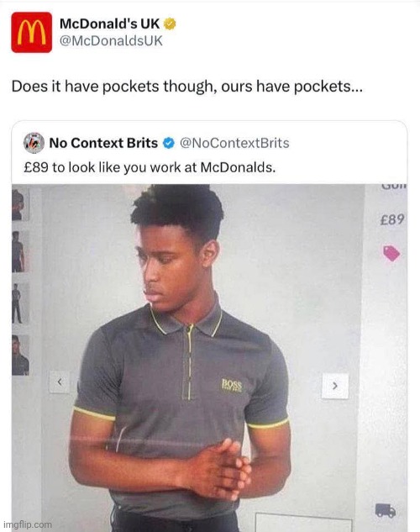Open the @NoContextBrits handle
420x532 pixels.
tap(234, 143)
